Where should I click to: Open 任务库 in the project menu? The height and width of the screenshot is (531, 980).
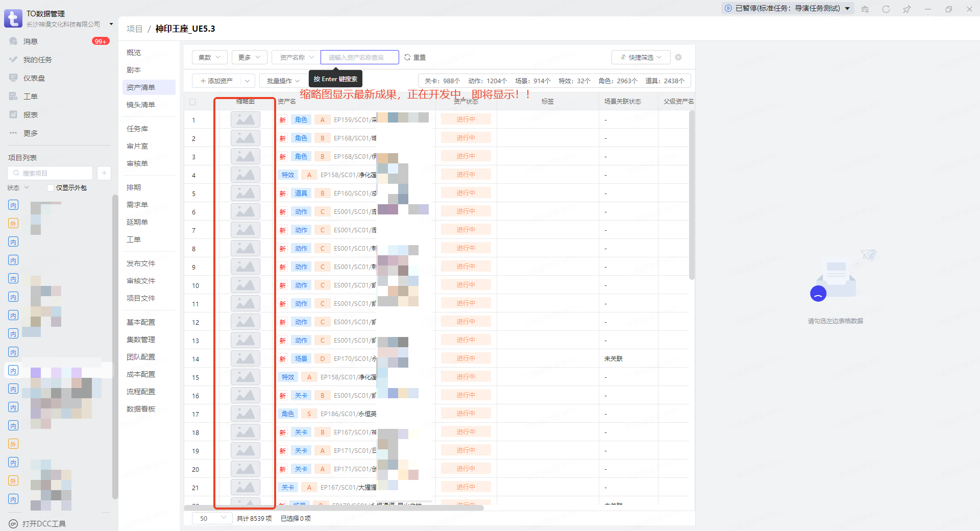click(137, 129)
